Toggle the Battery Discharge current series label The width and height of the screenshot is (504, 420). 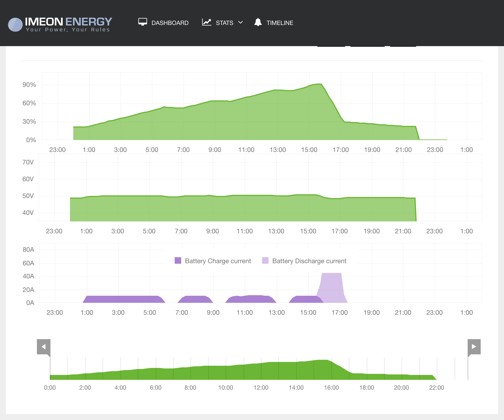point(309,261)
